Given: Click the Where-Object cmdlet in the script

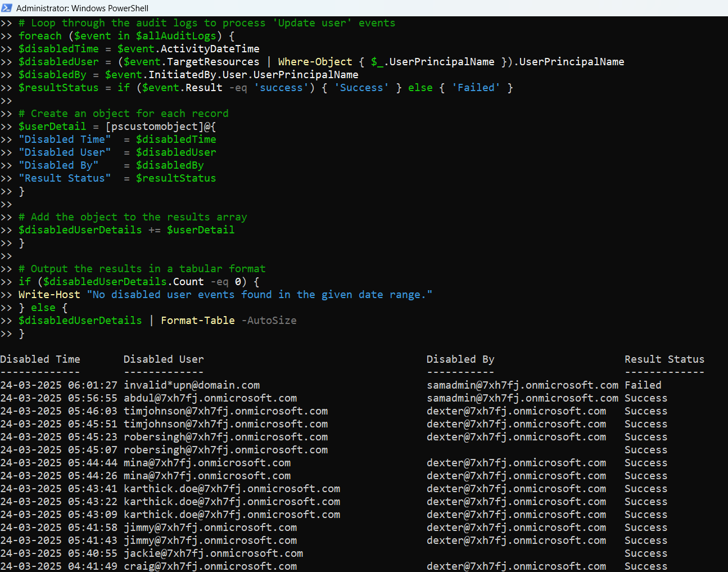Looking at the screenshot, I should pyautogui.click(x=315, y=62).
